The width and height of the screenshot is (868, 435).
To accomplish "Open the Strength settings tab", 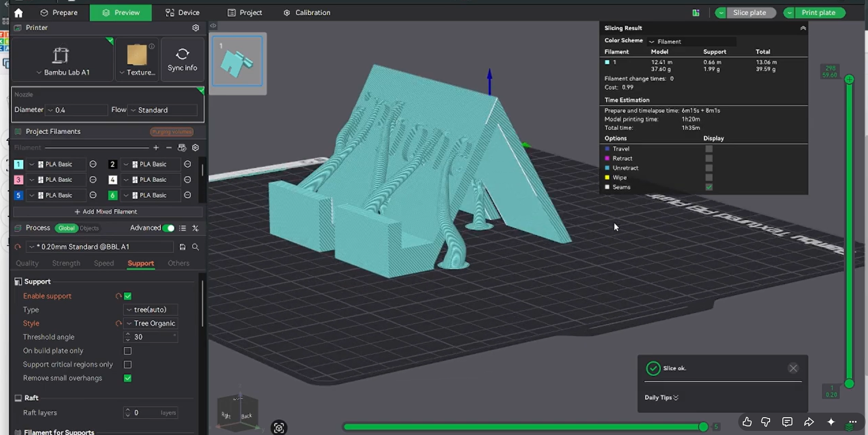I will click(x=66, y=263).
